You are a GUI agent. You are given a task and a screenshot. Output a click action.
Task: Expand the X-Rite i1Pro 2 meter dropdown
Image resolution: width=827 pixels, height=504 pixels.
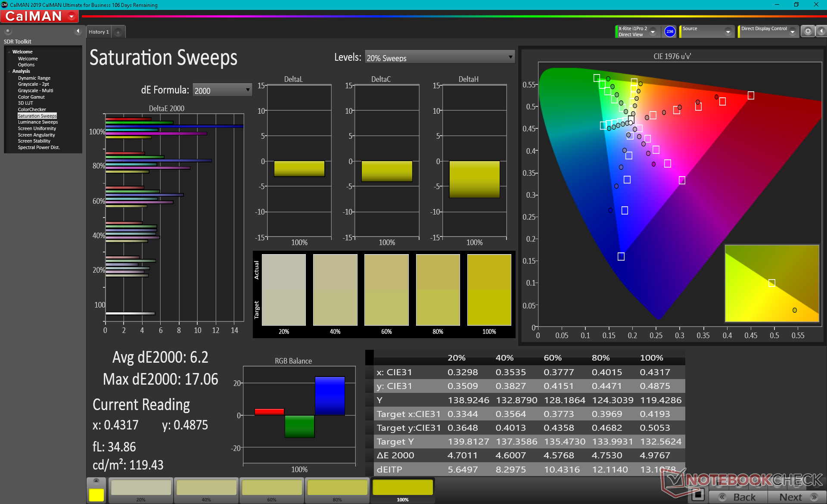(x=653, y=32)
